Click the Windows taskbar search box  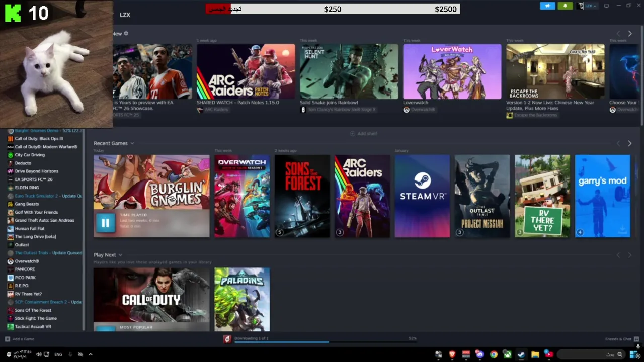[592, 354]
